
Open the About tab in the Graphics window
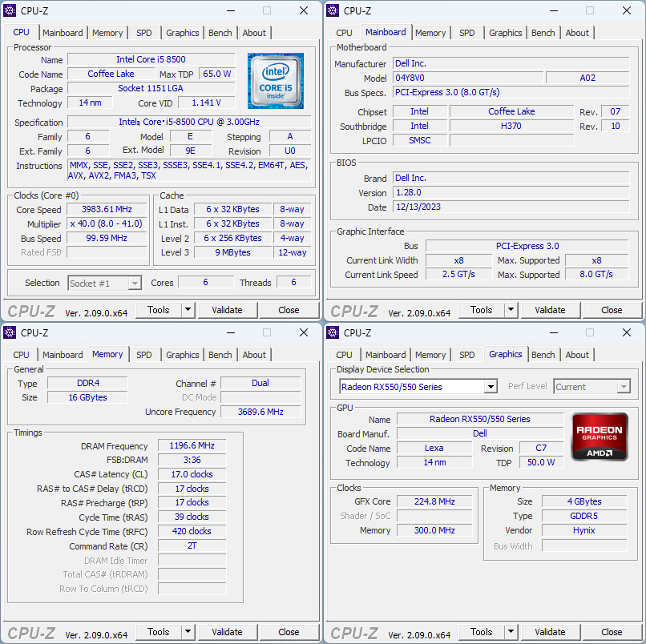point(577,355)
